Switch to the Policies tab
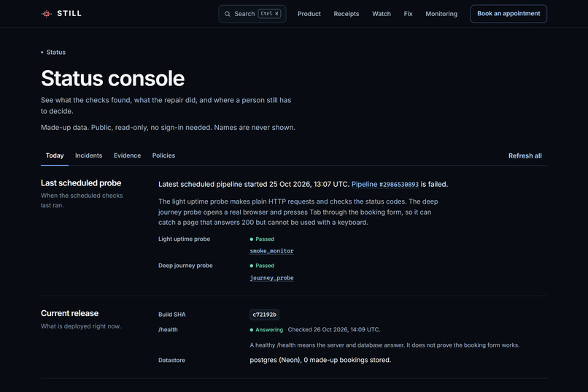Viewport: 588px width, 392px height. click(163, 155)
